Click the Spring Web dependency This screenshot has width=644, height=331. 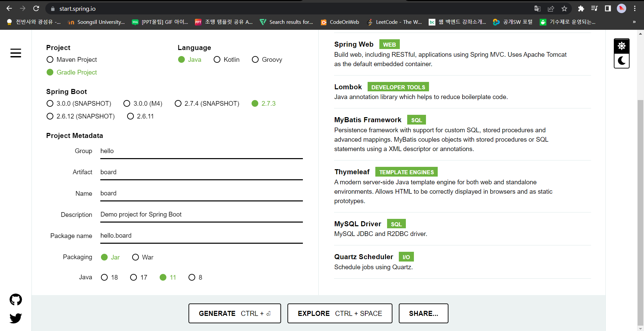click(x=463, y=54)
